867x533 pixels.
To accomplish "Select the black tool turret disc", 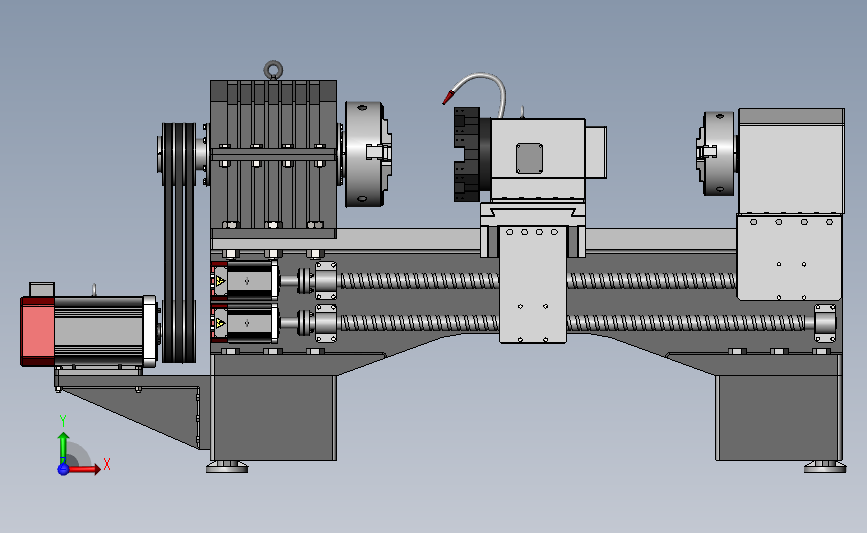I will point(467,154).
